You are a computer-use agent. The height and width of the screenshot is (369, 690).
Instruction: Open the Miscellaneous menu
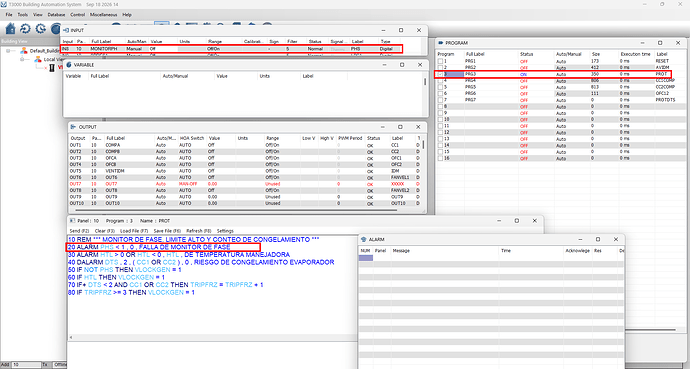point(103,15)
